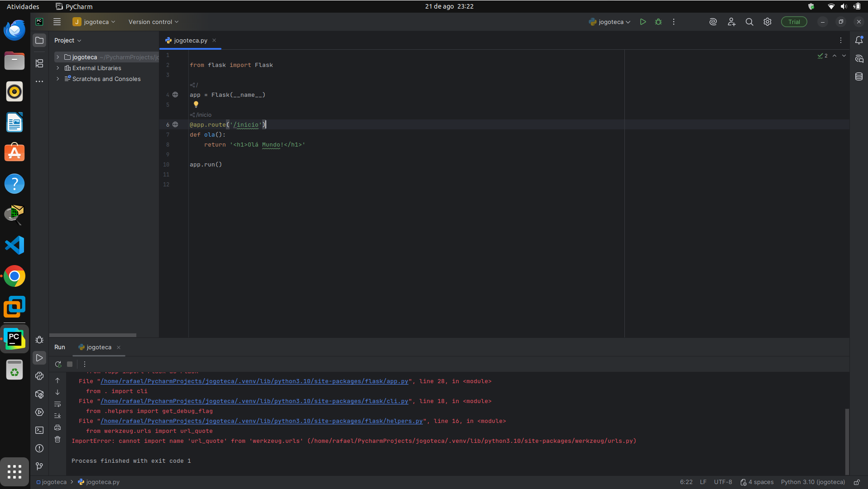Open Structure tool window icon

pos(39,63)
